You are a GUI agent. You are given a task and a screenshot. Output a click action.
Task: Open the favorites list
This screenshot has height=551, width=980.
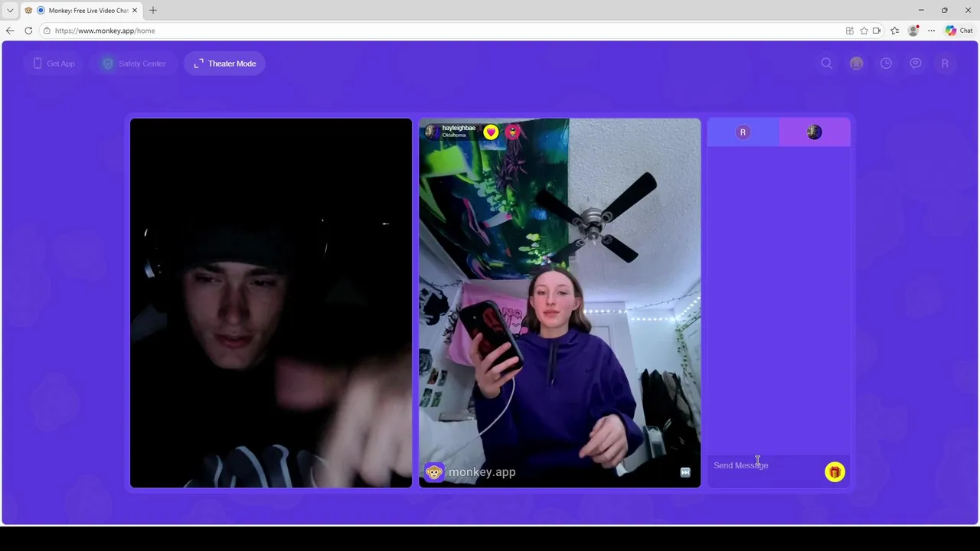[x=894, y=31]
